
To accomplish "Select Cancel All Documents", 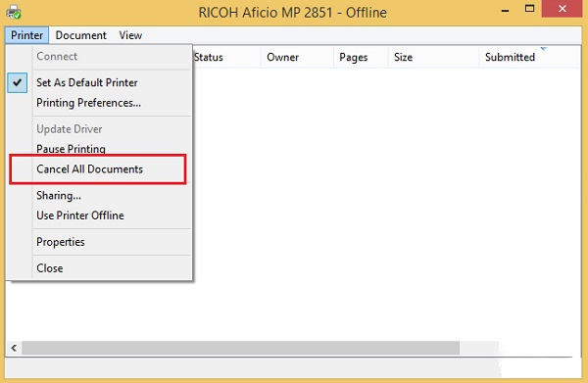I will pos(100,169).
